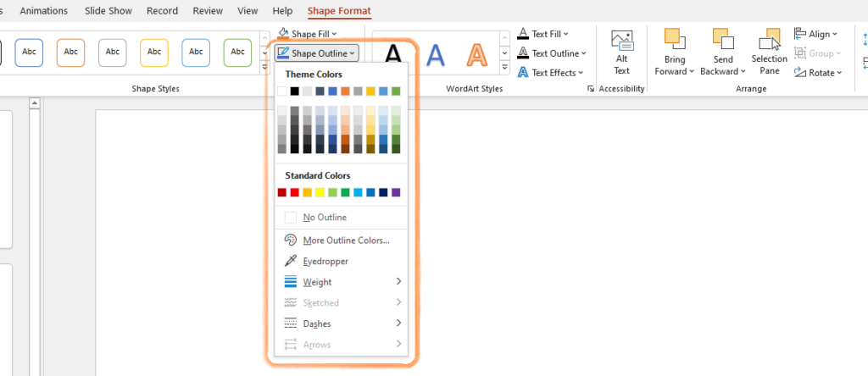Viewport: 868px width, 376px height.
Task: Select the orange outlined WordArt A style
Action: click(x=477, y=54)
